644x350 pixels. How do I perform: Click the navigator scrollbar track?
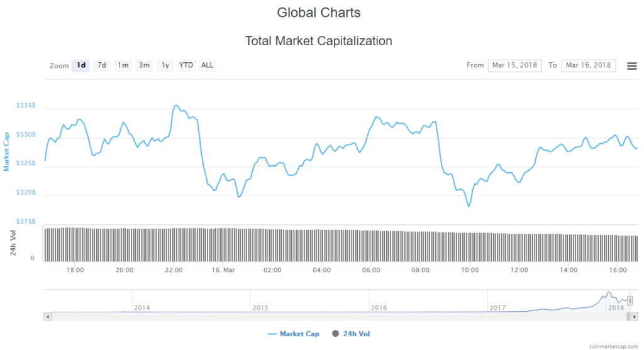click(x=340, y=317)
